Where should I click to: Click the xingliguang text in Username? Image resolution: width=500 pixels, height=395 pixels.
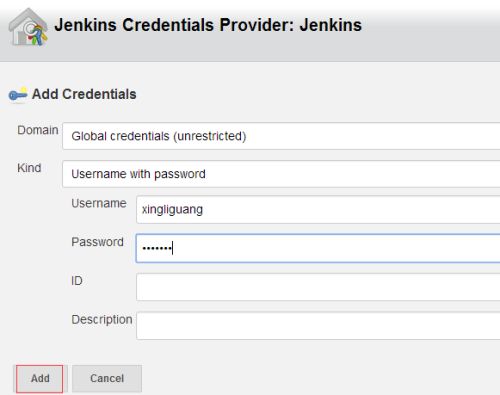click(172, 210)
